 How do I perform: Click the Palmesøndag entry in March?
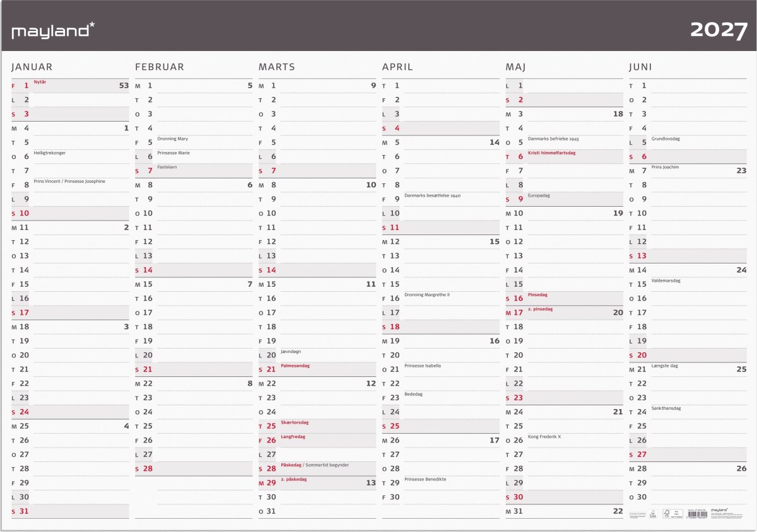pyautogui.click(x=295, y=366)
